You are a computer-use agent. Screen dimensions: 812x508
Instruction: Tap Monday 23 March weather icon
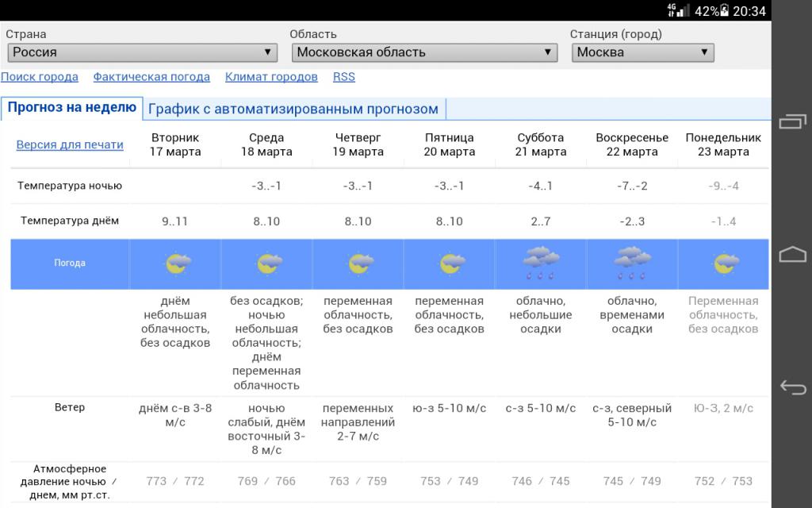click(726, 264)
